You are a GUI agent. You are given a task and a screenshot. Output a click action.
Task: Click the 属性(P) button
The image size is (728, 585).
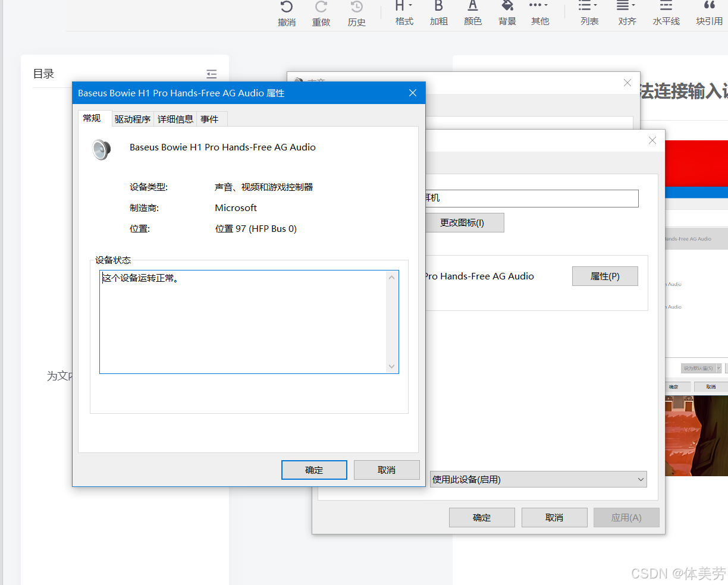click(605, 276)
